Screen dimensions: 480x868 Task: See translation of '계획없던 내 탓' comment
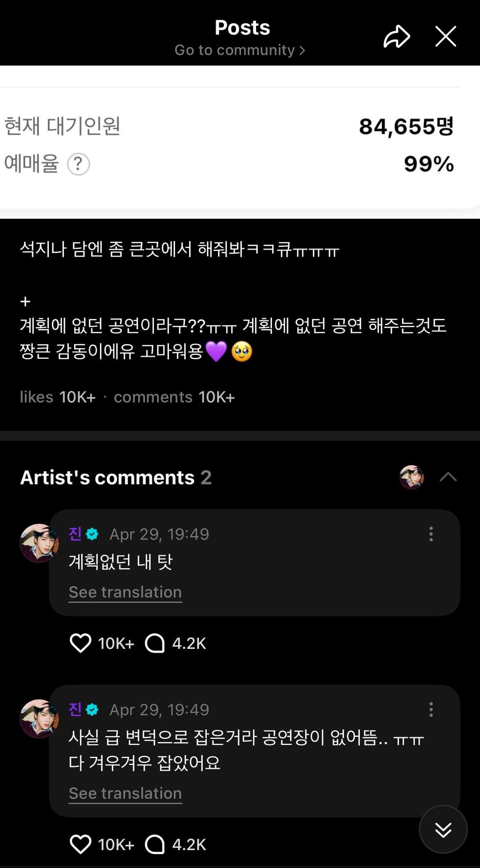(x=125, y=592)
